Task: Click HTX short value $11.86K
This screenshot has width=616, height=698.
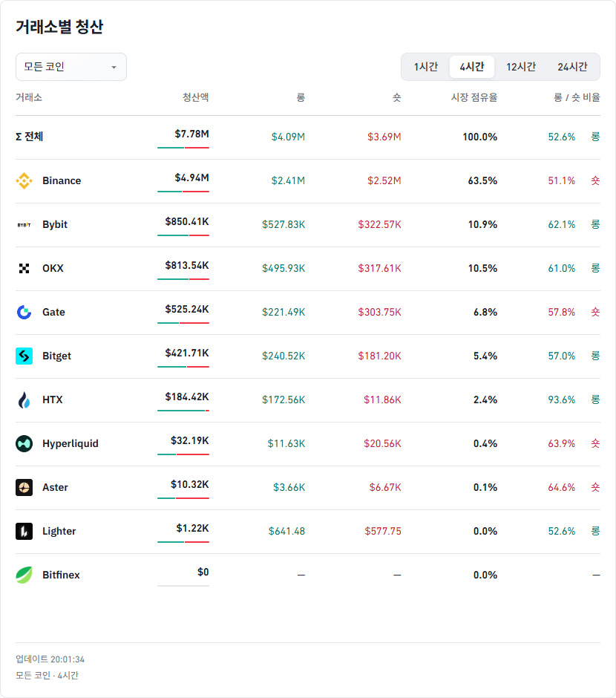Action: 382,399
